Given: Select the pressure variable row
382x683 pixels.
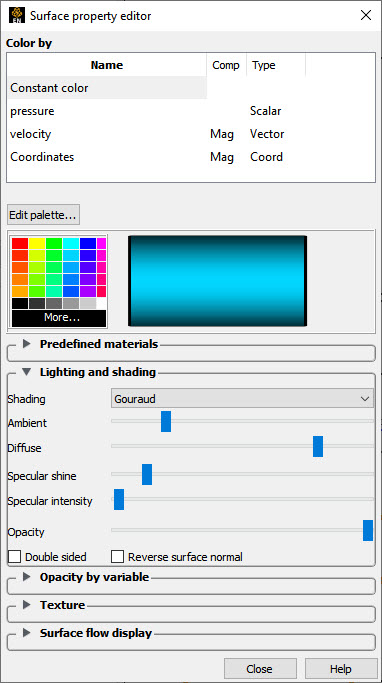Looking at the screenshot, I should click(191, 111).
